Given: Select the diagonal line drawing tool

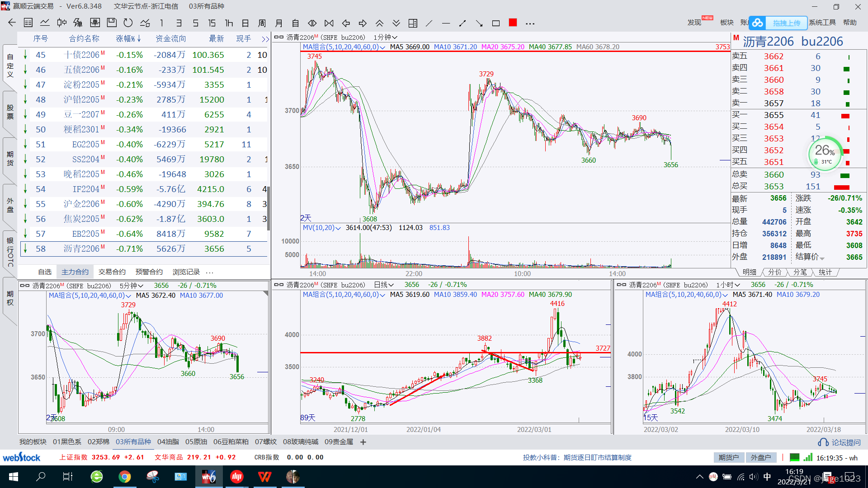Looking at the screenshot, I should (x=429, y=23).
